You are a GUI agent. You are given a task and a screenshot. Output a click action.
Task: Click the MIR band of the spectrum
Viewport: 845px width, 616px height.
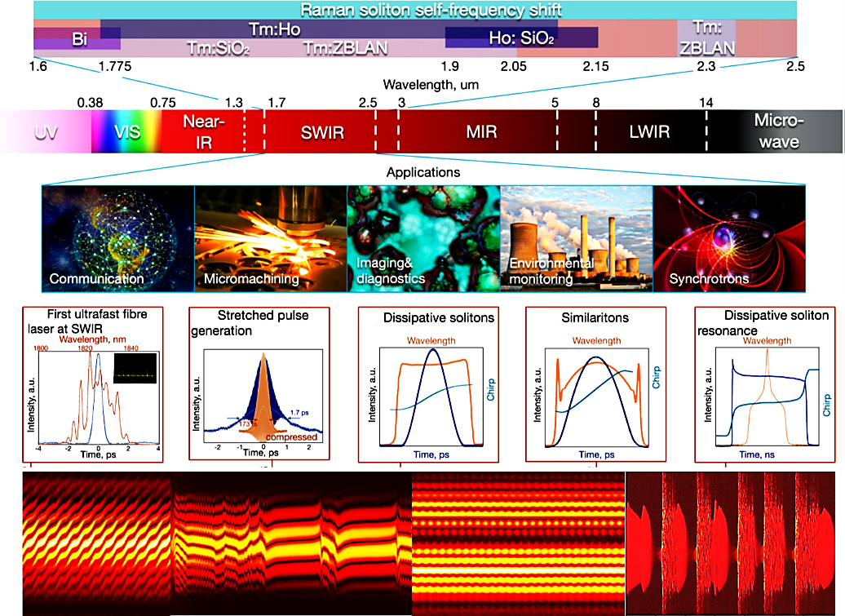476,132
